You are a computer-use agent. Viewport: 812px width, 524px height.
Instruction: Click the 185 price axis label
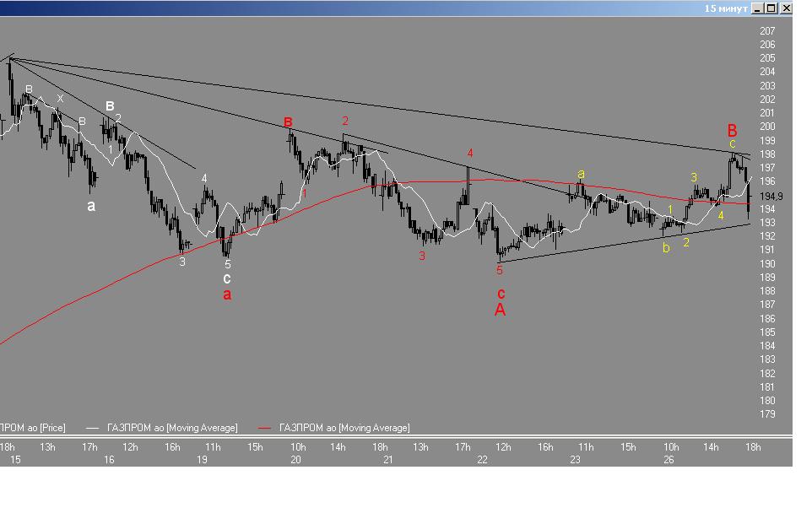(x=767, y=332)
